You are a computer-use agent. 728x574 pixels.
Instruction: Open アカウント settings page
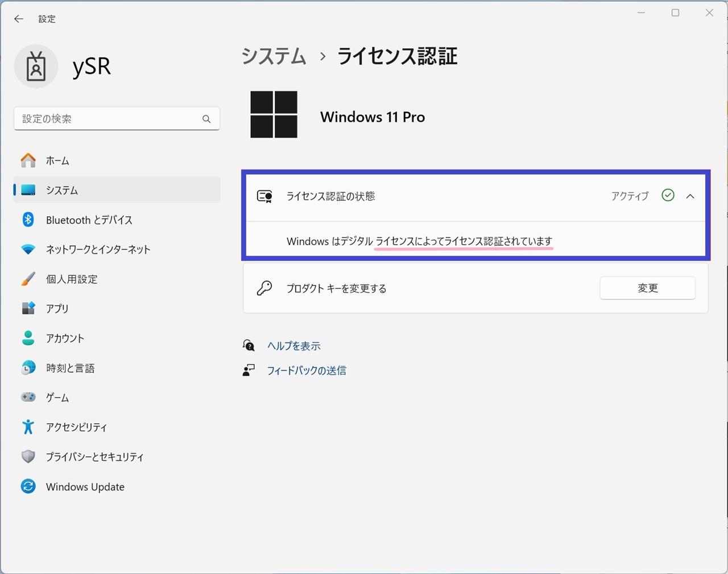(x=117, y=338)
